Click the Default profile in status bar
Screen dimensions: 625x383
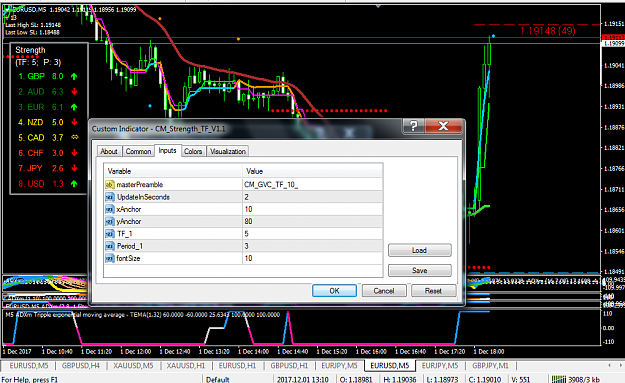pos(218,379)
